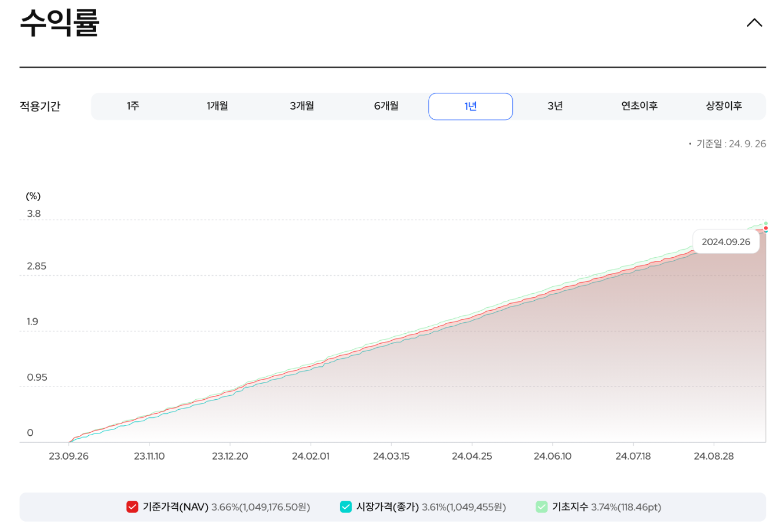Click the (%) axis unit label

pos(33,196)
